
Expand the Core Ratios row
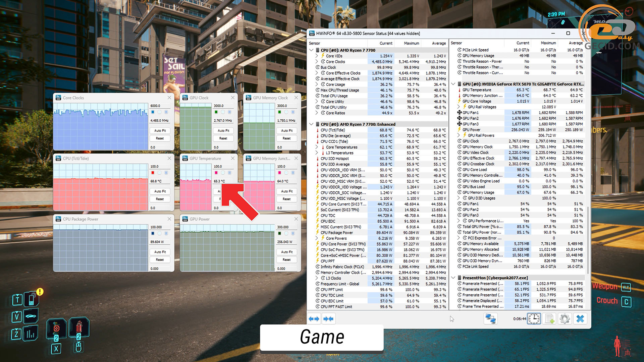(317, 113)
